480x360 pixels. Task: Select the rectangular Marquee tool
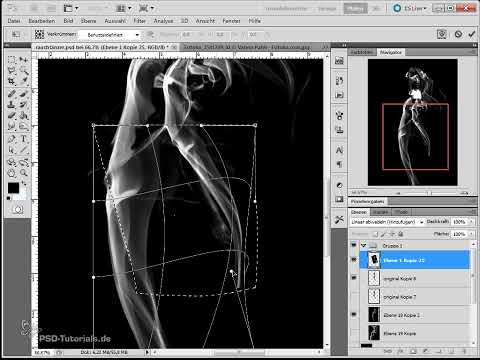point(12,60)
